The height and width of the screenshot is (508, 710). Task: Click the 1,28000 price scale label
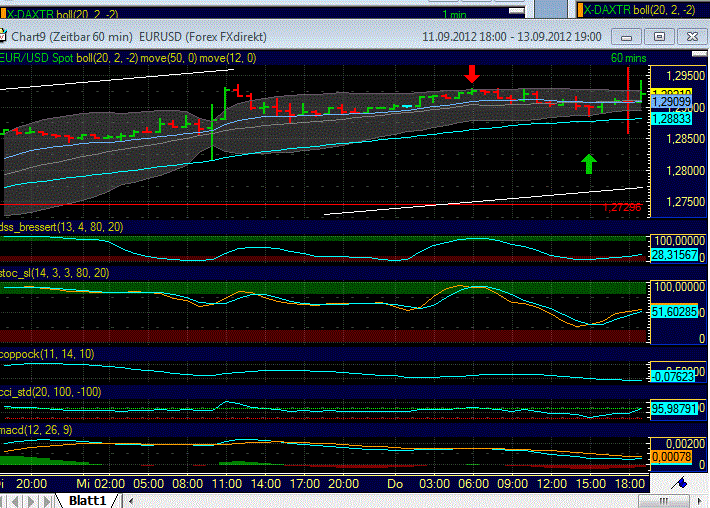[686, 171]
